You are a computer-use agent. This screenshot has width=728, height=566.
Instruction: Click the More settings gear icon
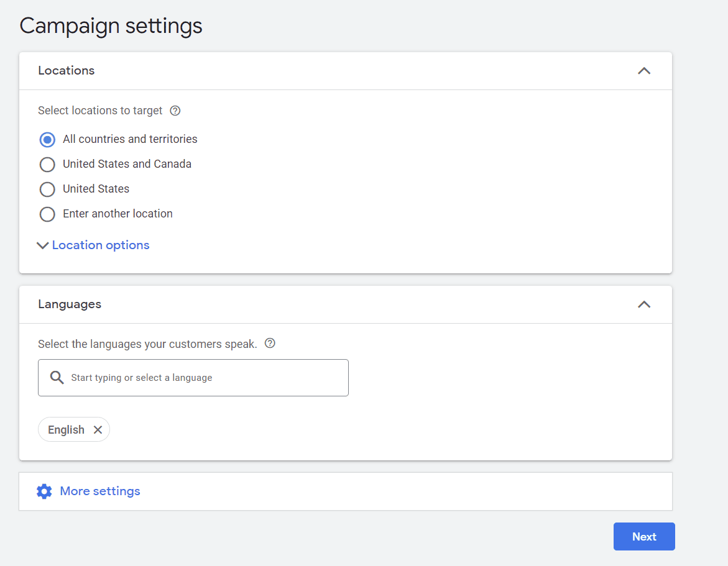tap(44, 491)
